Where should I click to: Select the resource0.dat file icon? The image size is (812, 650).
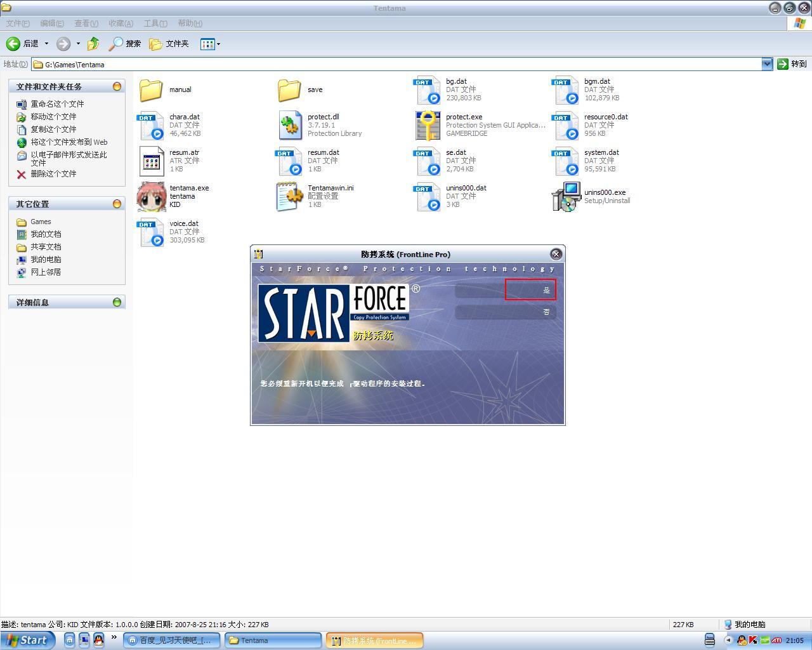pyautogui.click(x=565, y=126)
